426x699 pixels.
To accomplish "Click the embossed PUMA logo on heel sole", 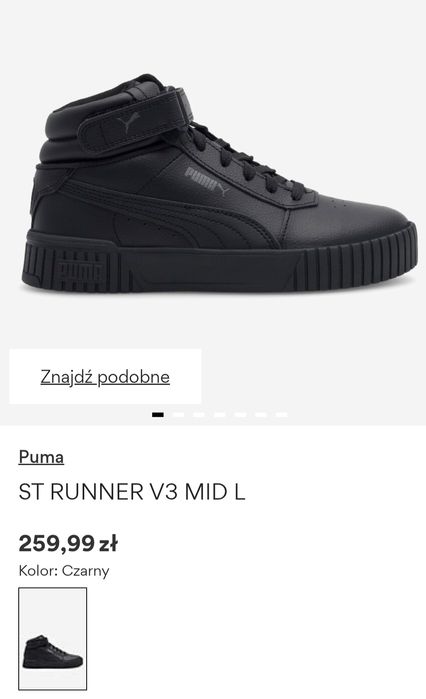I will pos(80,270).
